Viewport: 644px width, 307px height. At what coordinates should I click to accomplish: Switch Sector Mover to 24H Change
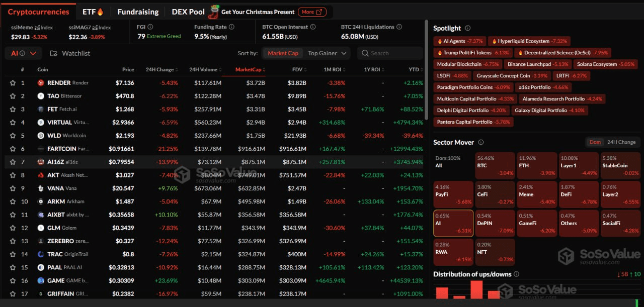[621, 142]
